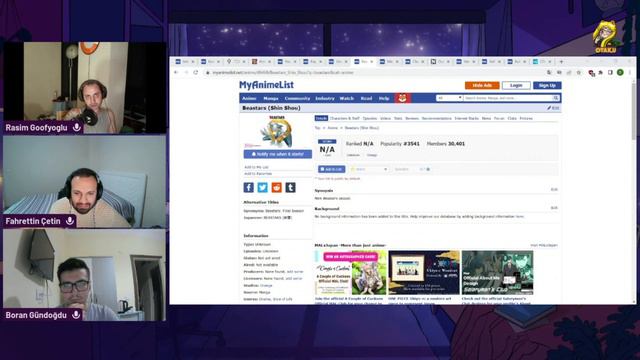This screenshot has width=640, height=360.
Task: Open the Community navigation menu
Action: click(297, 98)
